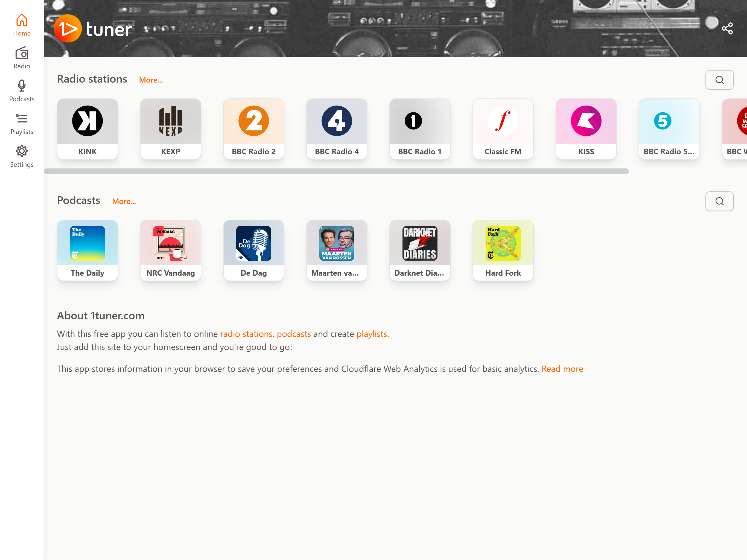
Task: Open the Home section in sidebar
Action: pos(22,25)
